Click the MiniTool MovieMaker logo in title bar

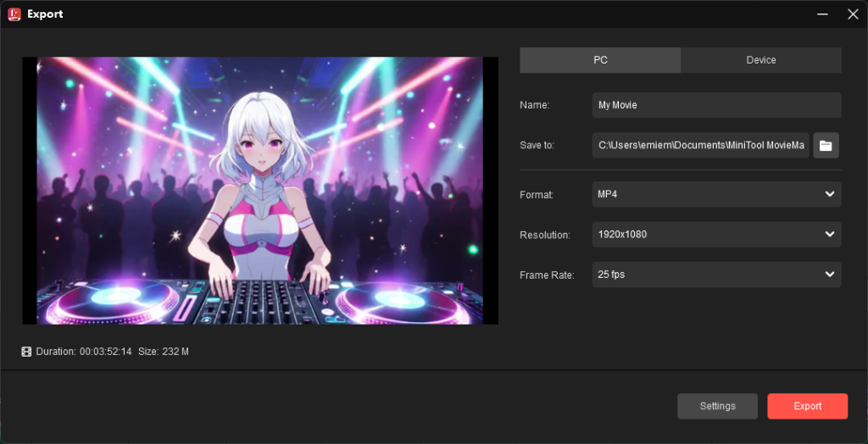[14, 14]
